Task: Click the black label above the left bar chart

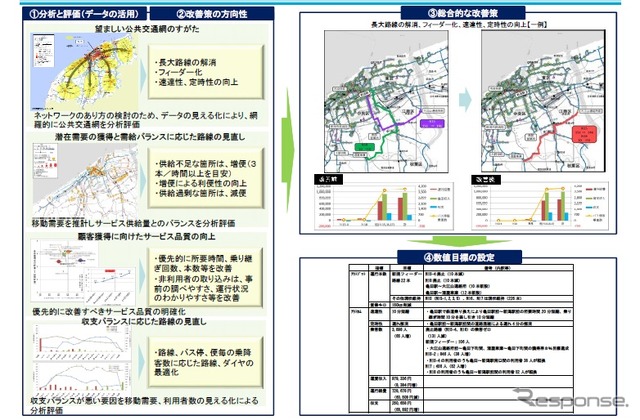Action: click(x=328, y=179)
